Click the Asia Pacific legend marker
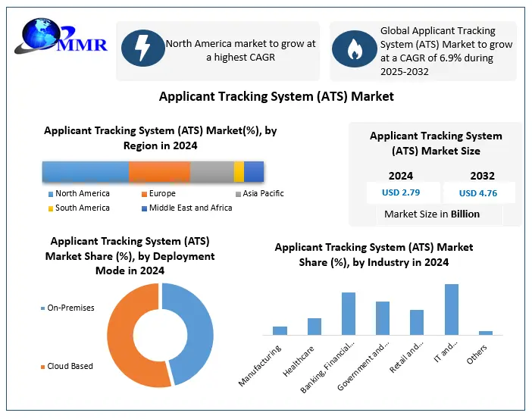 pyautogui.click(x=237, y=194)
